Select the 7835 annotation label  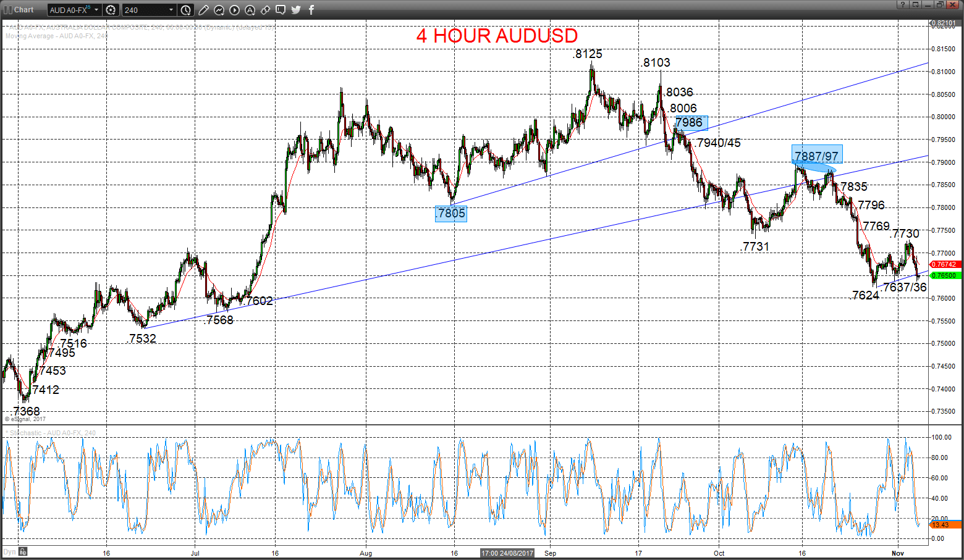click(x=853, y=186)
